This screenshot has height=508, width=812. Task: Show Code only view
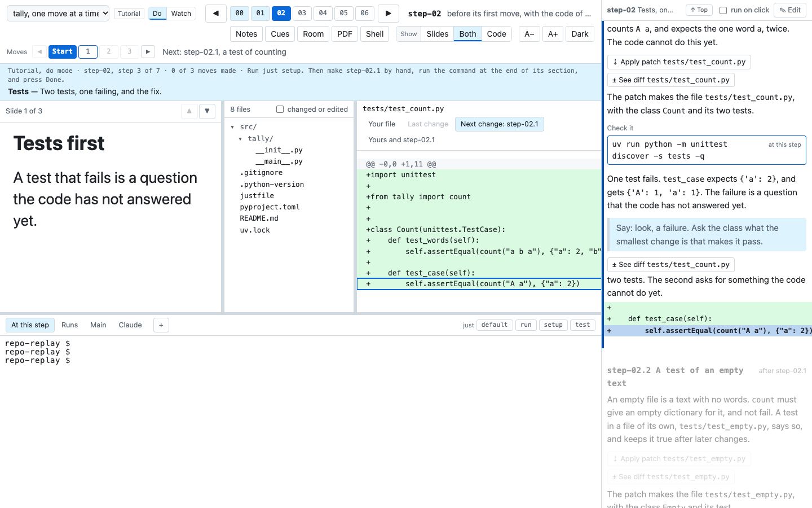(496, 34)
